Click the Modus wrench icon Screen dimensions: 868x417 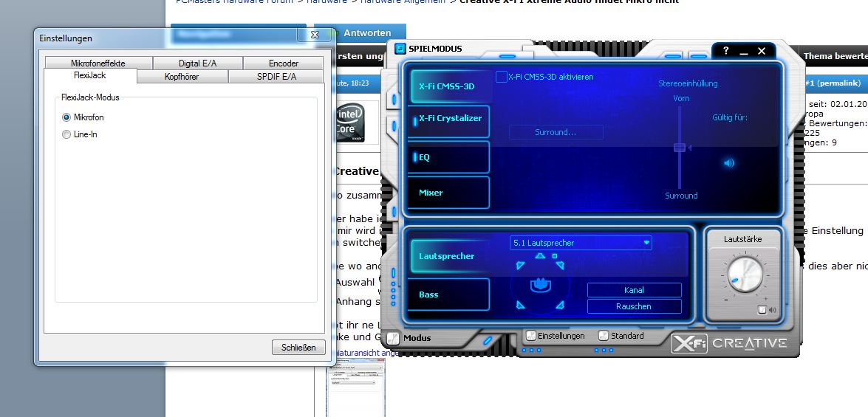click(392, 337)
